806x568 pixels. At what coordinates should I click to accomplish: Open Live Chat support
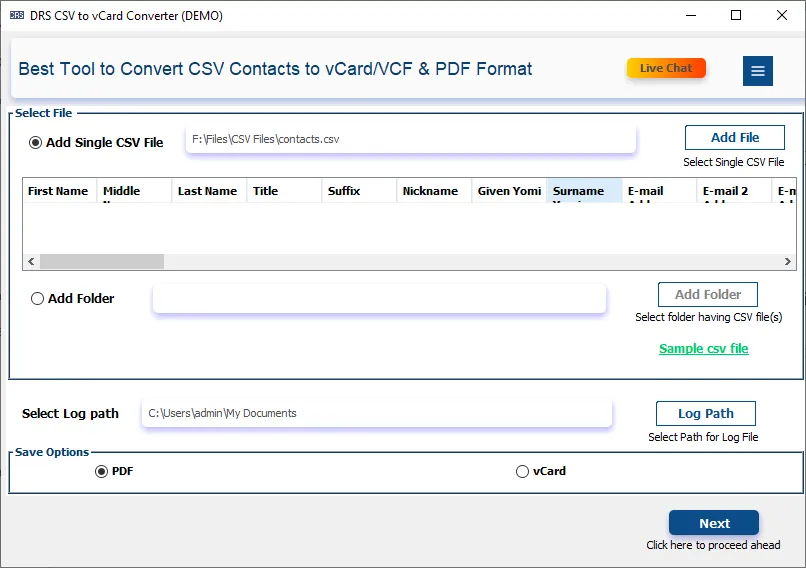(x=666, y=68)
